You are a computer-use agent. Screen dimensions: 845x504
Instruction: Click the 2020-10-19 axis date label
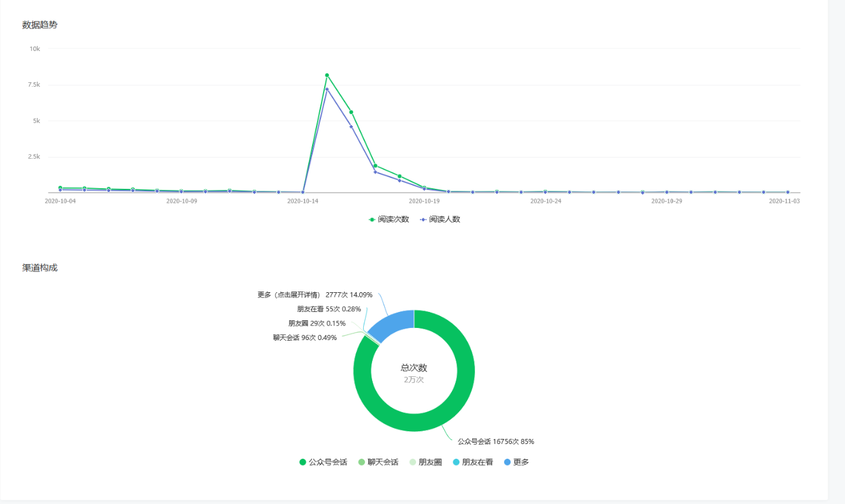coord(424,201)
